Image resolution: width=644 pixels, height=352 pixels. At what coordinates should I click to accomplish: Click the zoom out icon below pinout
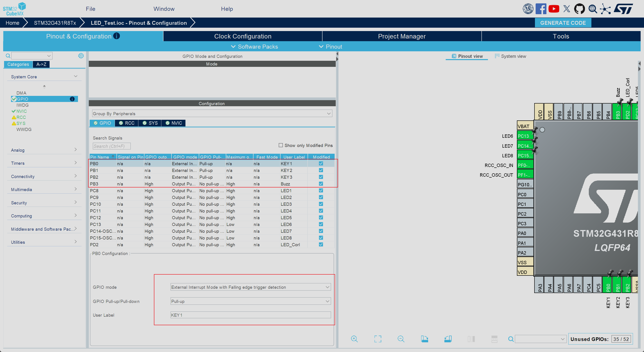pyautogui.click(x=401, y=339)
